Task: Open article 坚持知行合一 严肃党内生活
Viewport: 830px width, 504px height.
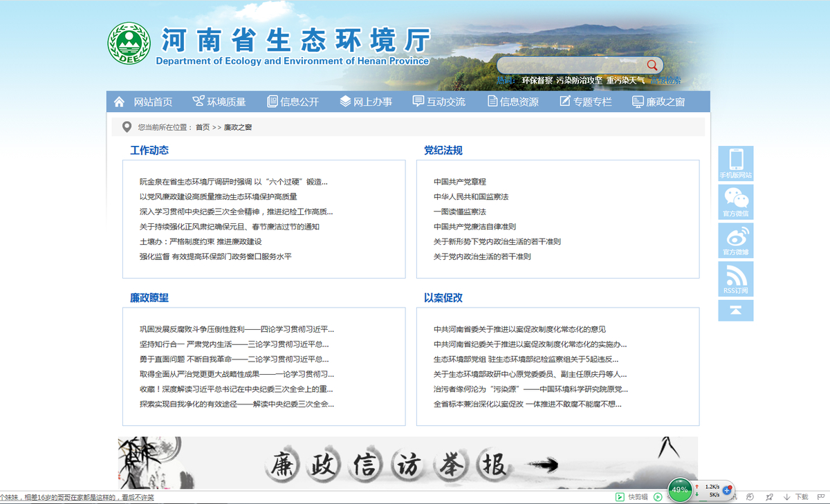Action: tap(234, 344)
